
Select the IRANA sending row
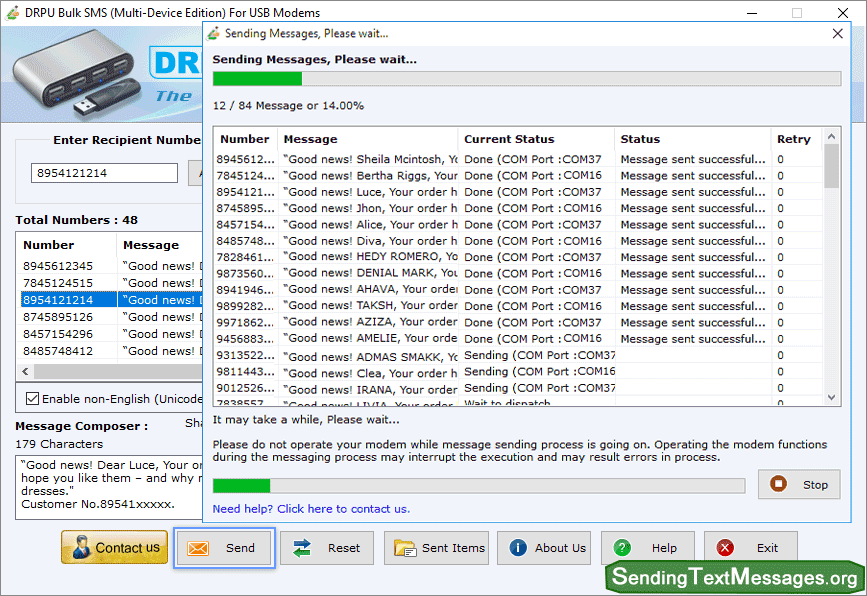(x=519, y=388)
